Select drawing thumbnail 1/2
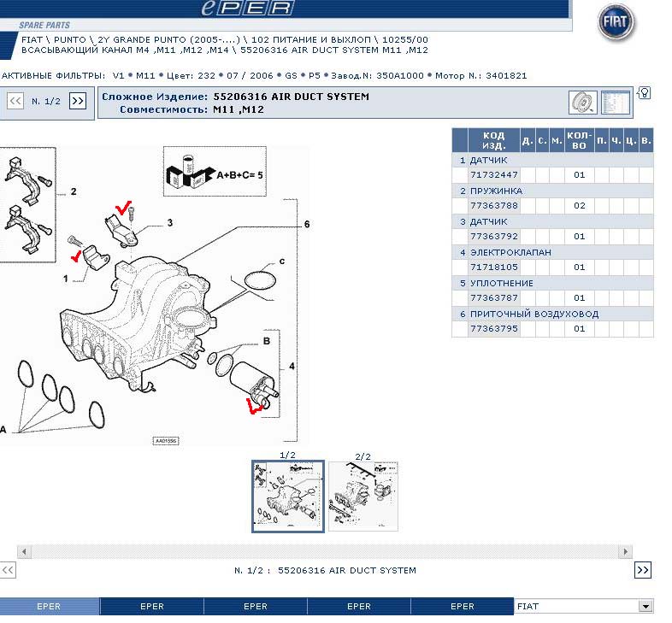Screen dimensions: 672x623 [288, 497]
